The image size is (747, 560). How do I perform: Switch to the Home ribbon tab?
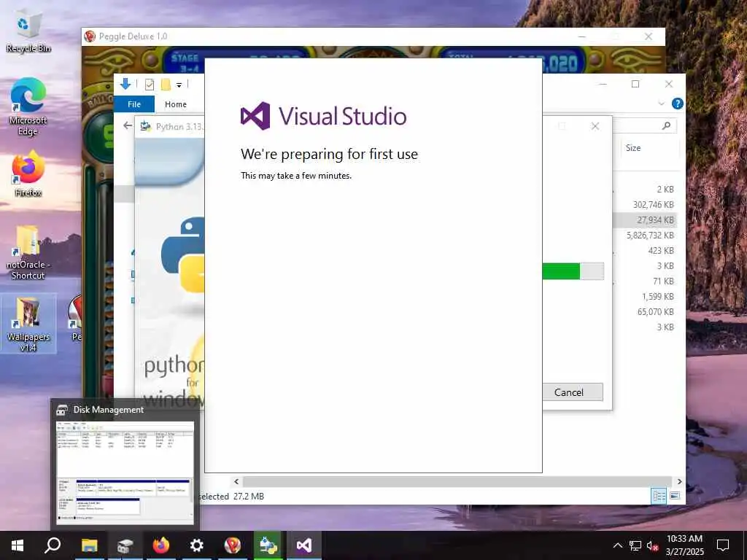click(x=176, y=104)
